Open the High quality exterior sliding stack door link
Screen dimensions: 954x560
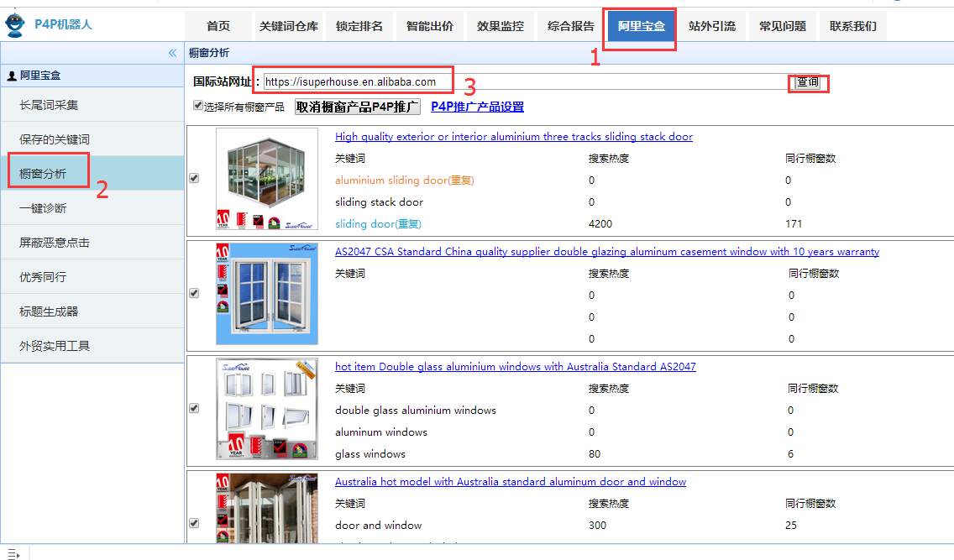pos(513,137)
